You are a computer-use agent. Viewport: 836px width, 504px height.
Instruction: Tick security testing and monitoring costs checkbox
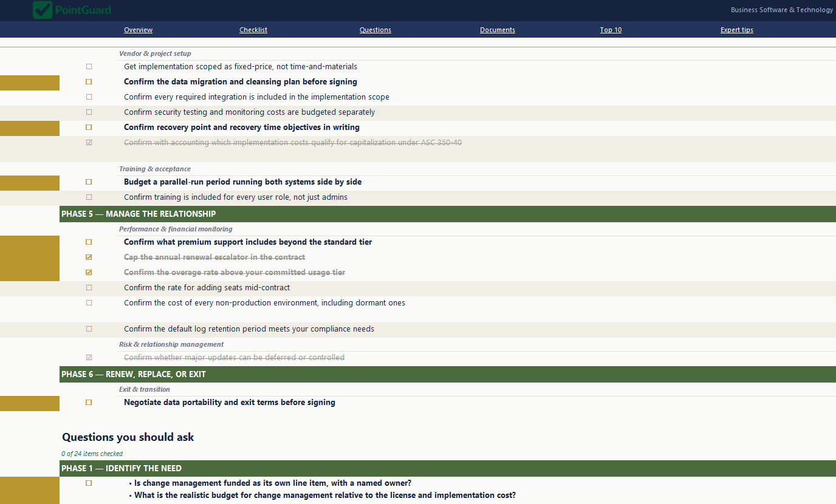89,112
